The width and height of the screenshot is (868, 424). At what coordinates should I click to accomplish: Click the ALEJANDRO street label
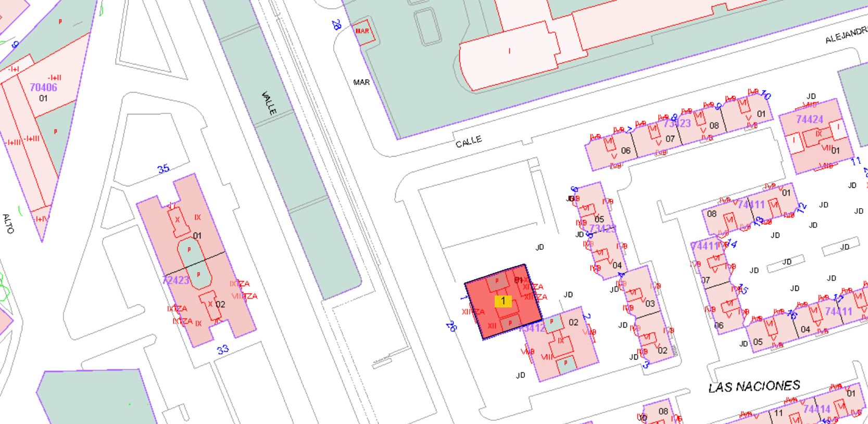click(846, 35)
